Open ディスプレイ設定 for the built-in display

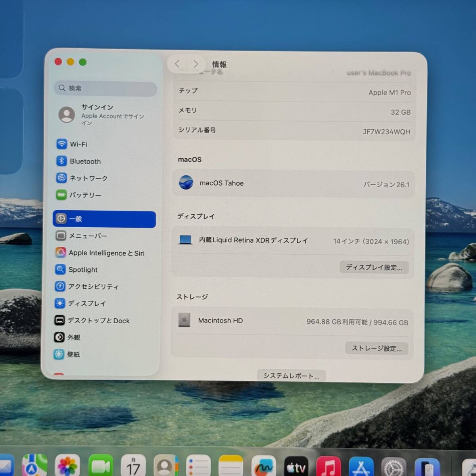point(374,267)
